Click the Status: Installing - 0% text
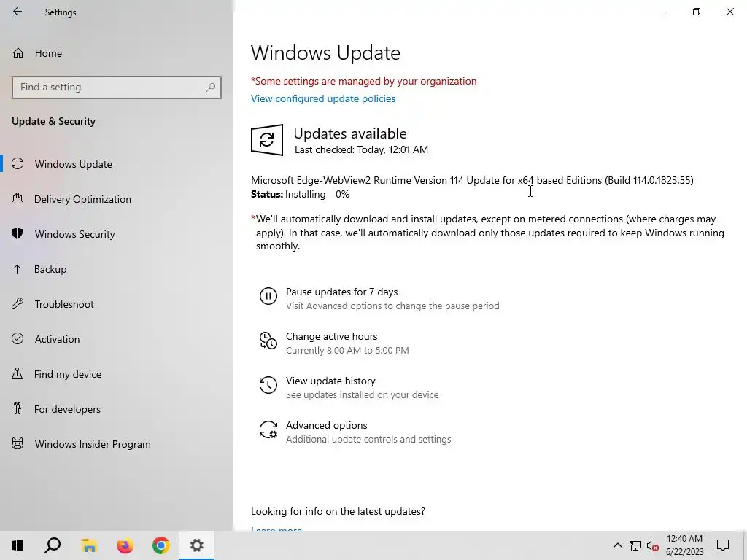The height and width of the screenshot is (560, 747). click(300, 194)
